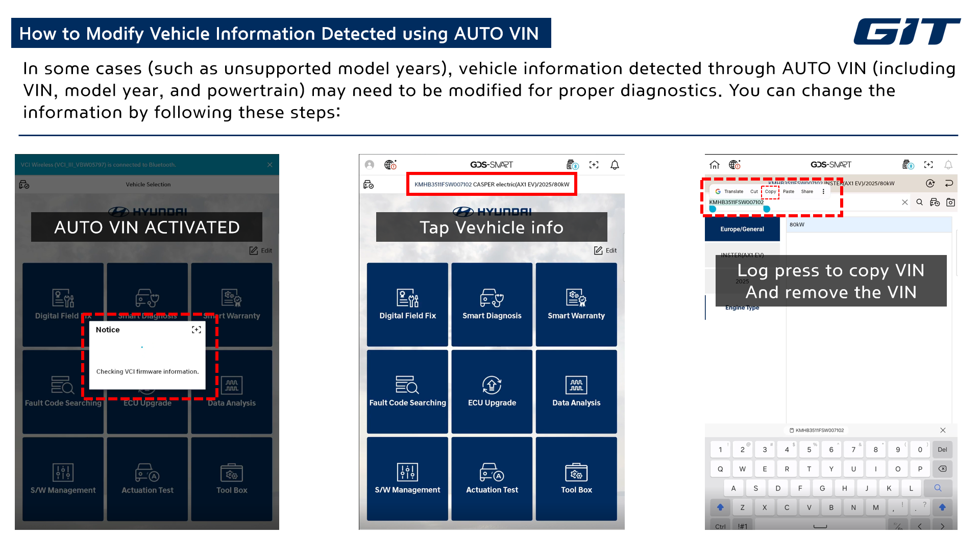Tap VCI Bluetooth icon in Tap Vehicle info screen

572,165
